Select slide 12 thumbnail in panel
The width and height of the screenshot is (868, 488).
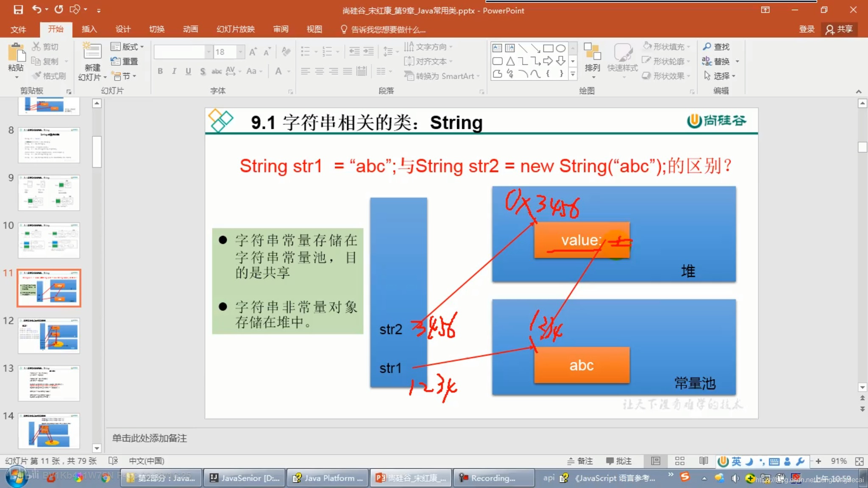[49, 335]
